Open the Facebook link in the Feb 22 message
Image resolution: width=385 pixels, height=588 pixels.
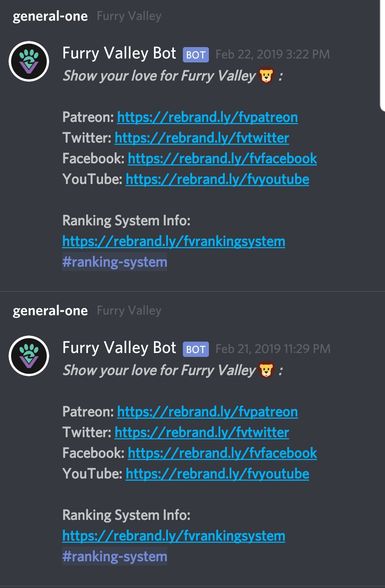pos(222,159)
